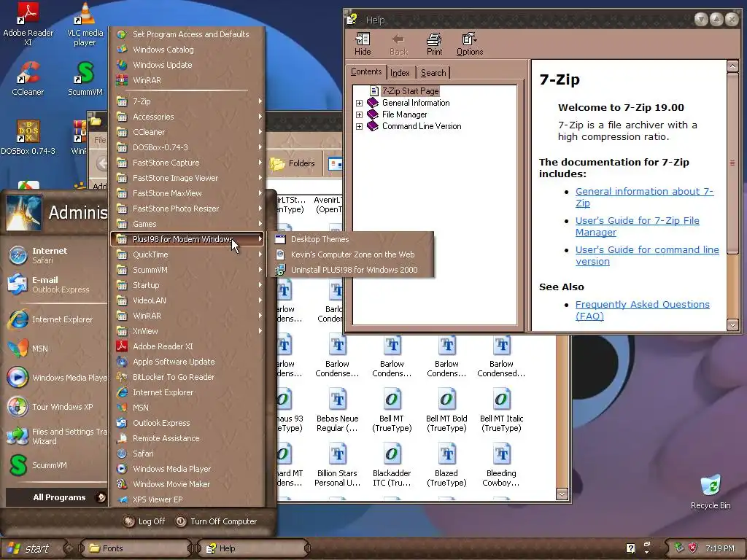Viewport: 747px width, 560px height.
Task: Select Uninstall PLUS!98 for Windows 2000
Action: coord(352,270)
